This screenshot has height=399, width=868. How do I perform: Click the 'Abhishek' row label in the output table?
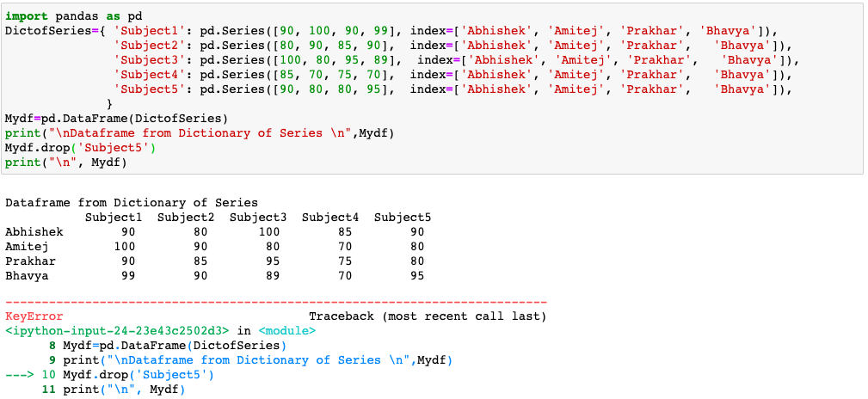34,232
